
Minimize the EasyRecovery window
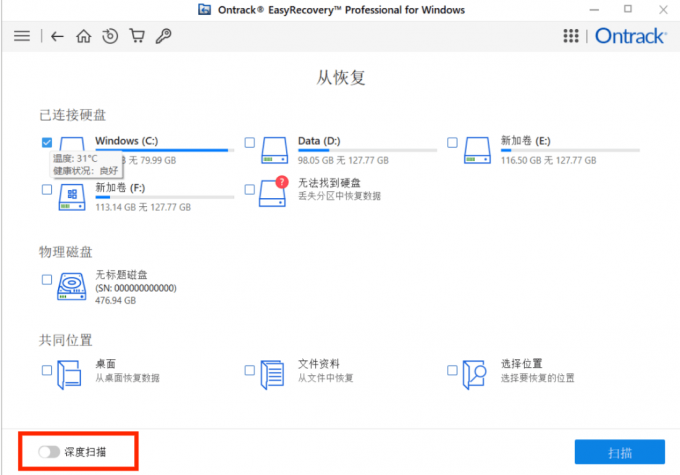click(x=594, y=10)
